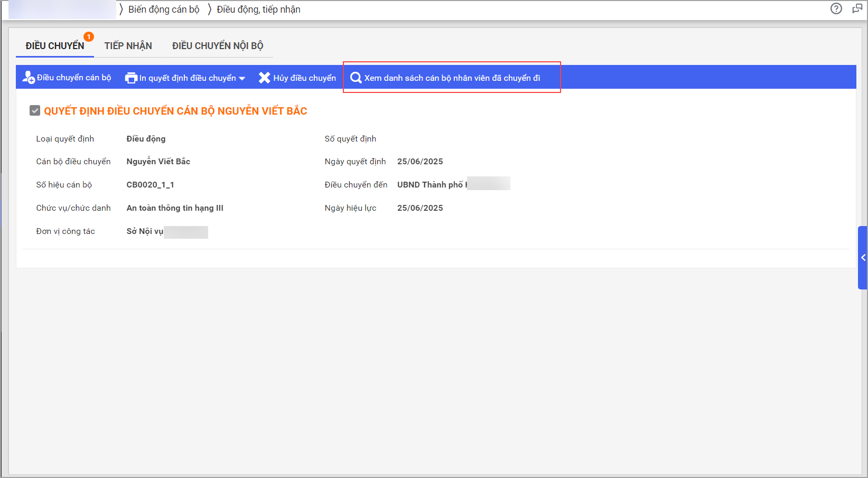Uncheck the Quyết định điều chuyển checkbox

tap(35, 110)
